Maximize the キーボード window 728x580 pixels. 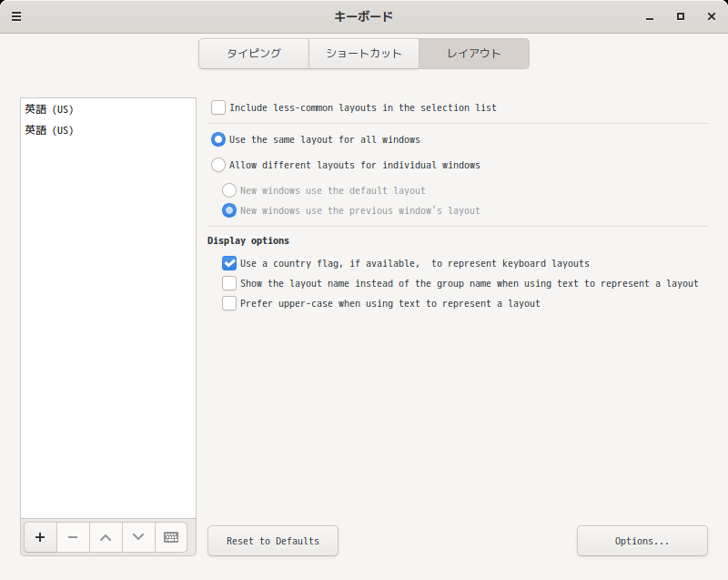tap(681, 16)
